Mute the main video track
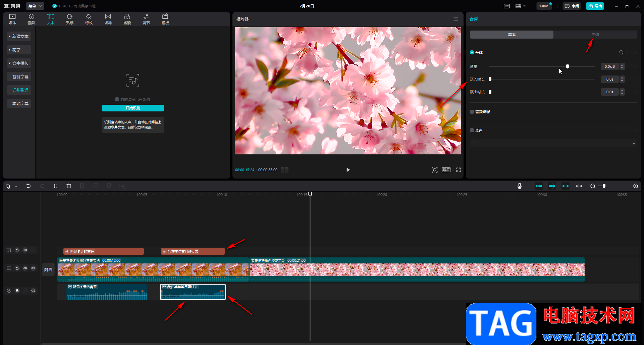Viewport: 644px width, 345px height. click(33, 268)
